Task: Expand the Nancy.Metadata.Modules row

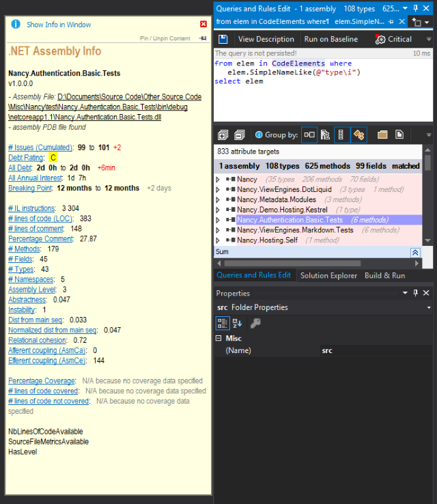Action: (218, 200)
